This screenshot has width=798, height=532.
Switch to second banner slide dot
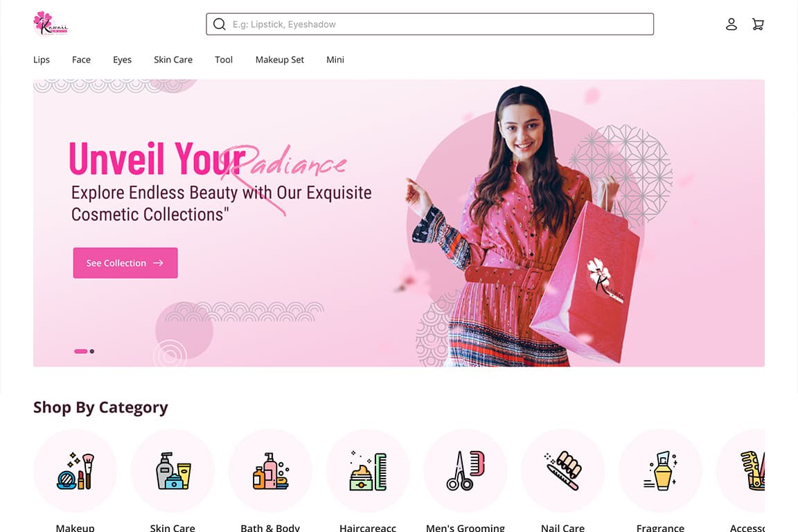(x=91, y=351)
